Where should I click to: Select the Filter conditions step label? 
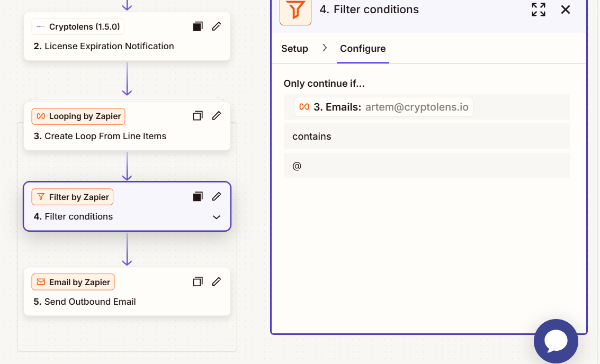(x=73, y=216)
